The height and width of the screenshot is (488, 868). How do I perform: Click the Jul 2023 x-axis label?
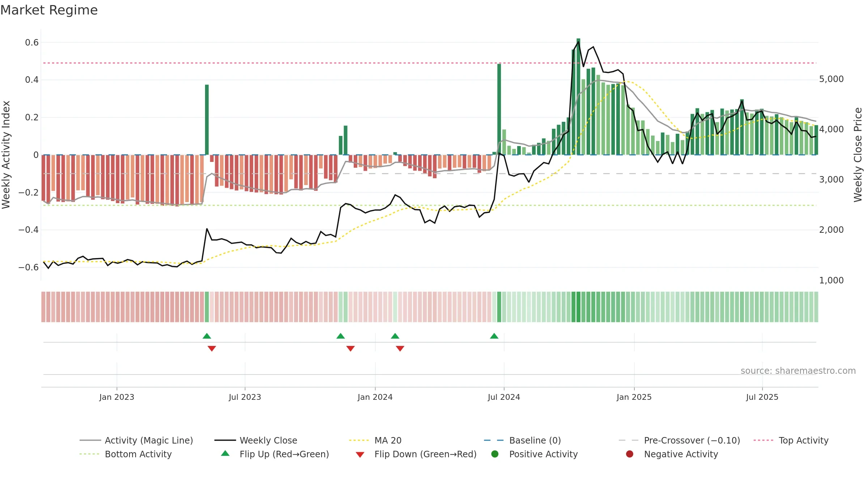click(245, 397)
